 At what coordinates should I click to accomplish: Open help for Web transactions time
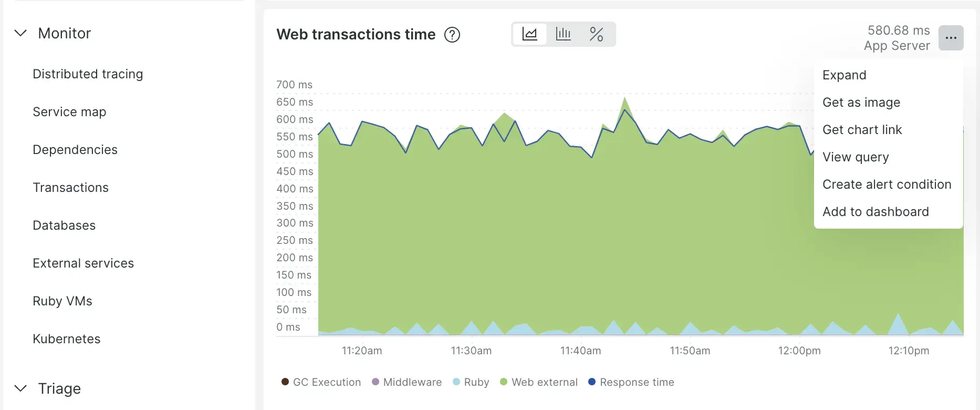[452, 35]
